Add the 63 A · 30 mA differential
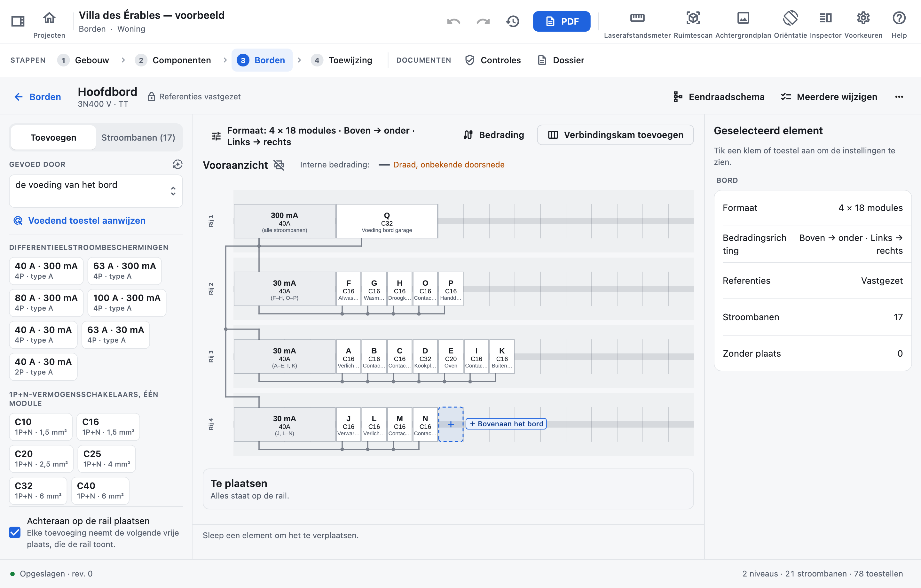 (x=115, y=335)
